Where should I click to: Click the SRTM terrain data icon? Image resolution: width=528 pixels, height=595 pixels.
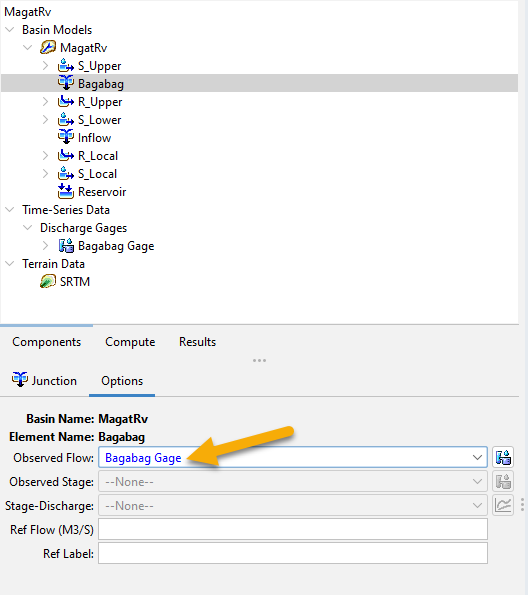coord(48,282)
